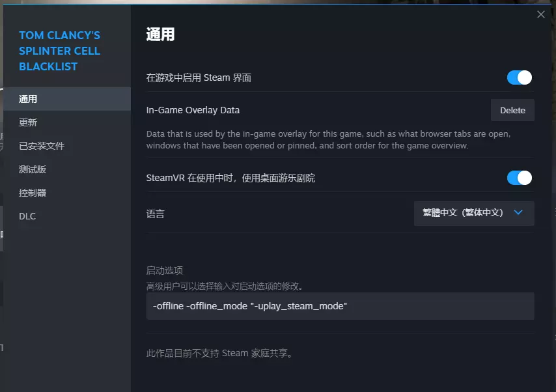Open the 语言 language dropdown
This screenshot has width=556, height=392.
point(474,213)
